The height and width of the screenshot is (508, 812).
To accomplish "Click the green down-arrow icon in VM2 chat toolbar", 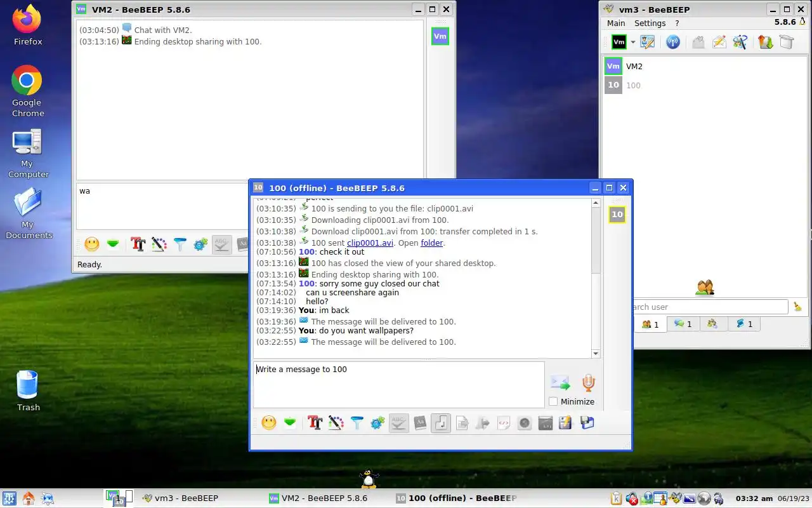I will coord(113,244).
